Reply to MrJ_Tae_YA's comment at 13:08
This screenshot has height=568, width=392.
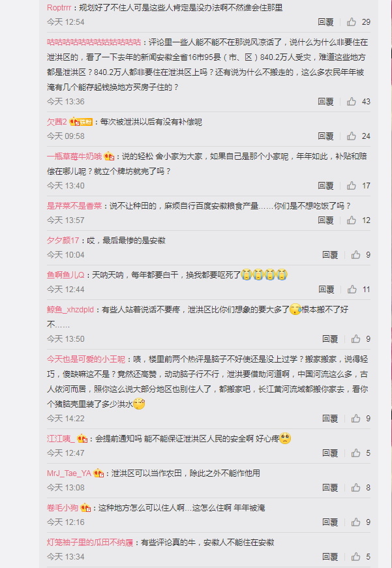329,488
